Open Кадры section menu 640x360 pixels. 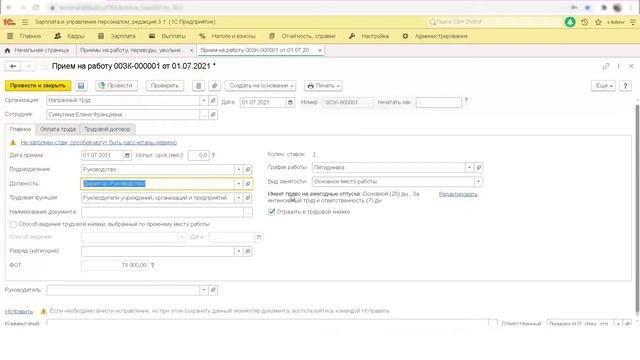point(70,36)
